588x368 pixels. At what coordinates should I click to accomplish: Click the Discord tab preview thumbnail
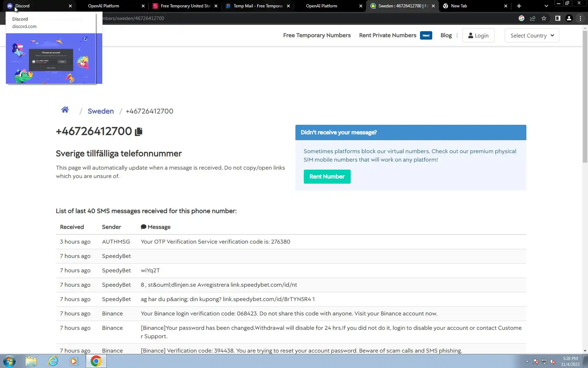[51, 59]
